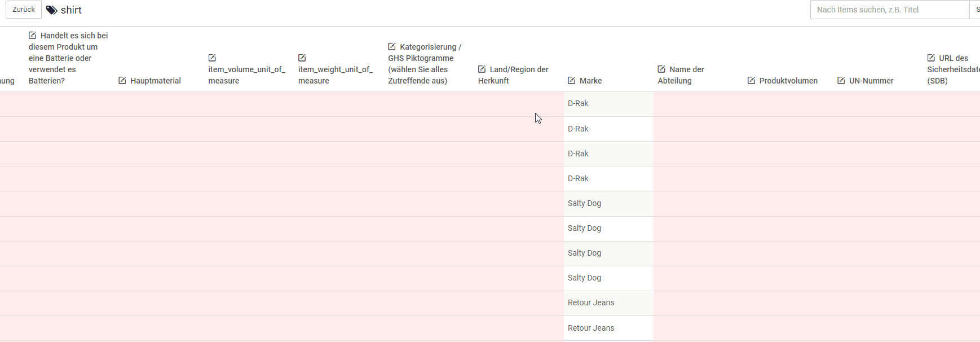Image resolution: width=980 pixels, height=342 pixels.
Task: Select the first Salty Dog brand cell
Action: coord(608,203)
